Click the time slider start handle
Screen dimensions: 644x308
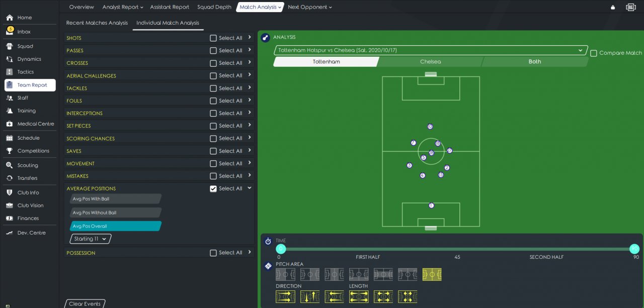pos(281,249)
